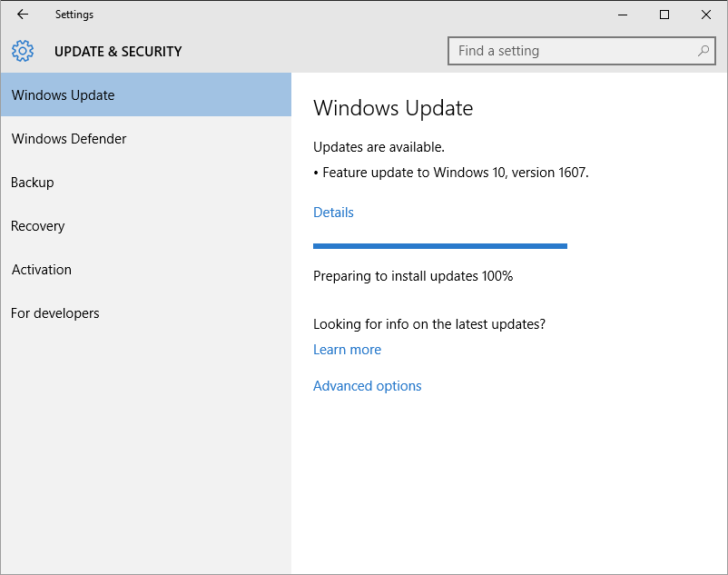Open the Backup section
728x575 pixels.
[33, 183]
